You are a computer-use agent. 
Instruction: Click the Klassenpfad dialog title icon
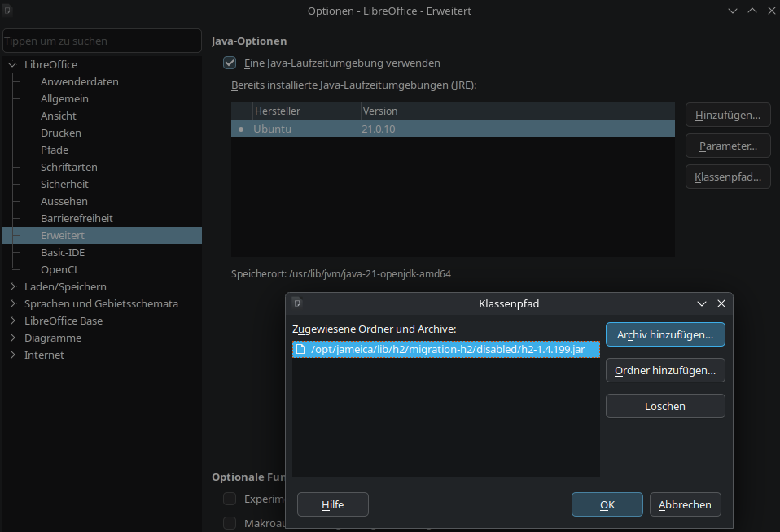click(x=297, y=303)
